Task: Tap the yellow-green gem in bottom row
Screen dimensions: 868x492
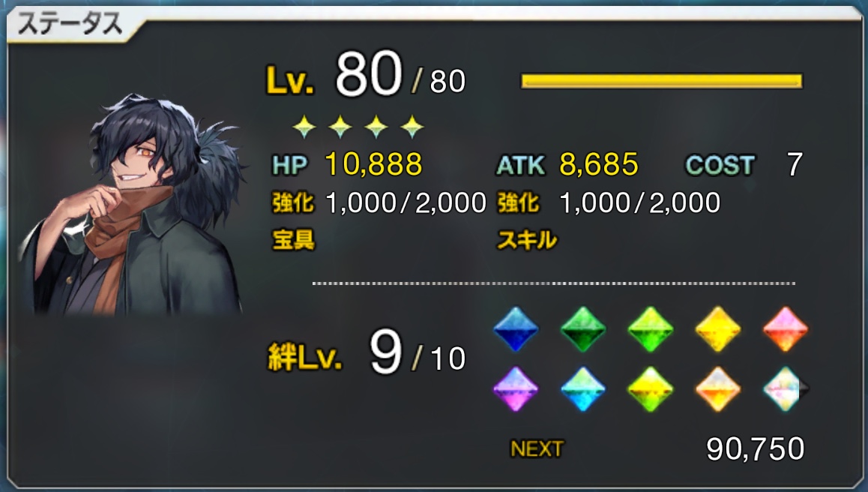Action: (651, 389)
